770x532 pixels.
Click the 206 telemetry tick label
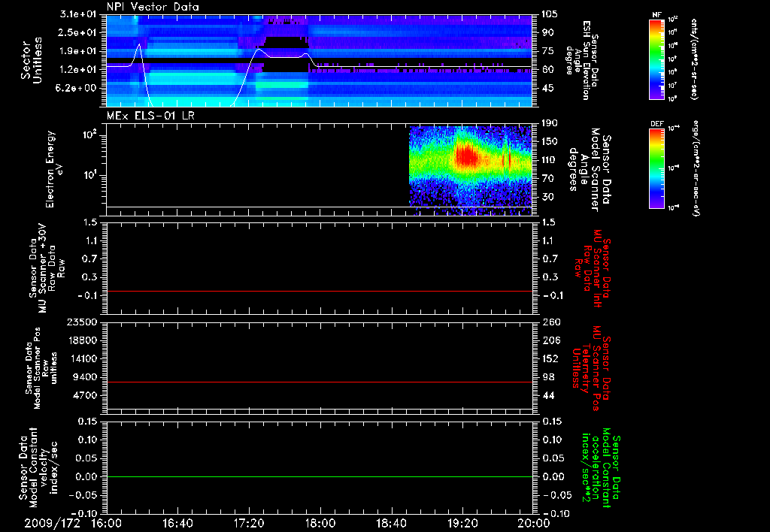(x=550, y=340)
